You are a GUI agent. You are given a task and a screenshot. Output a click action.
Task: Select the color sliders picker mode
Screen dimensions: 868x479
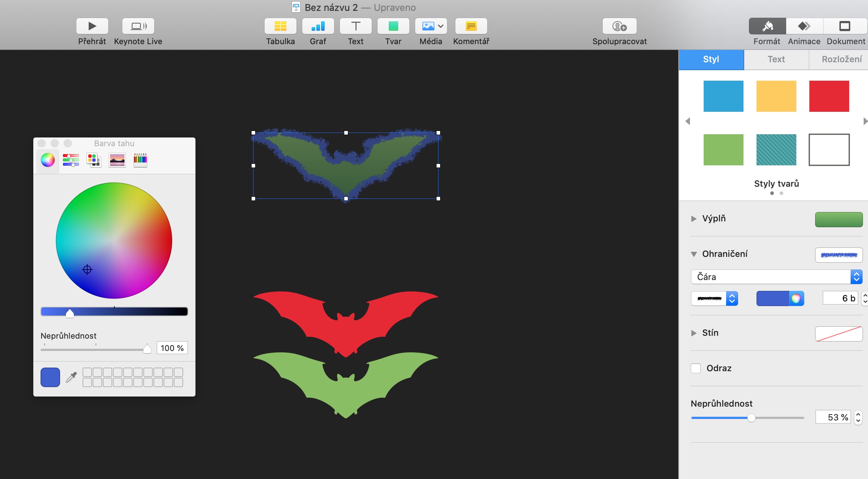(71, 160)
